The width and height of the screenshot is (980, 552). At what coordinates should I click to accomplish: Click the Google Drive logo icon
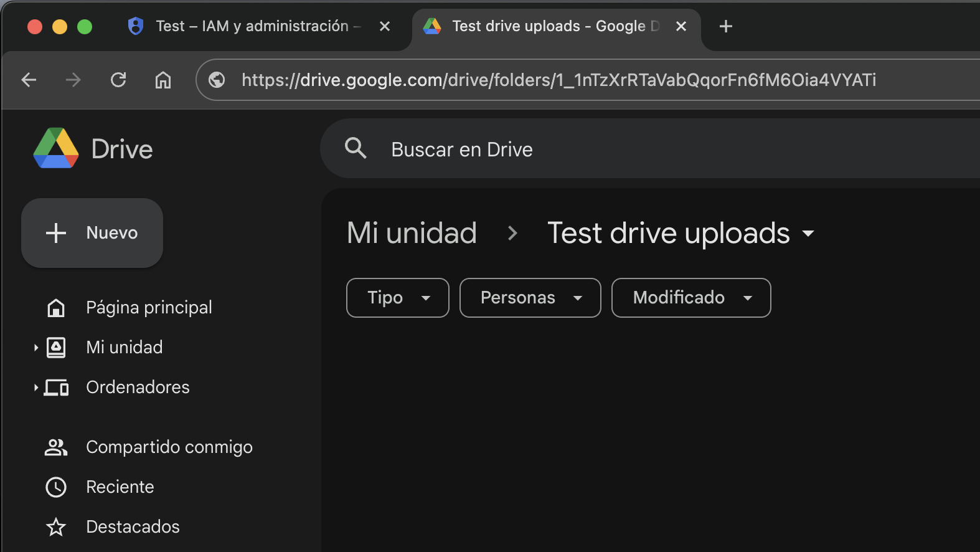click(x=56, y=149)
